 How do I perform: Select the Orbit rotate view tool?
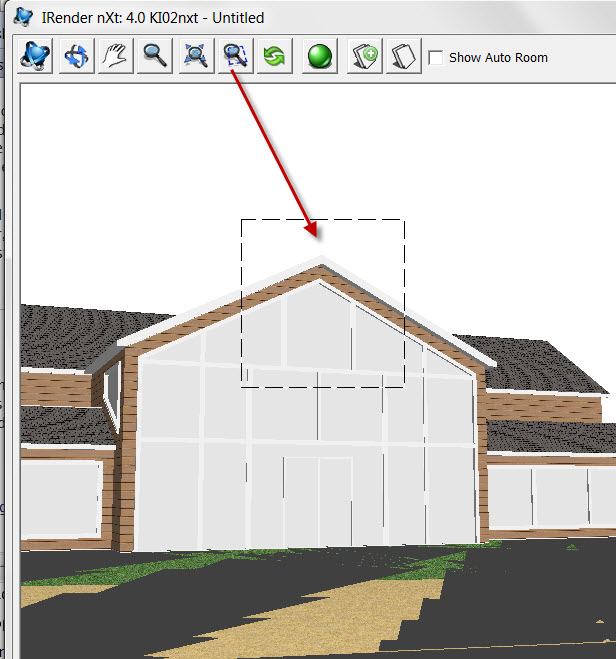(75, 55)
